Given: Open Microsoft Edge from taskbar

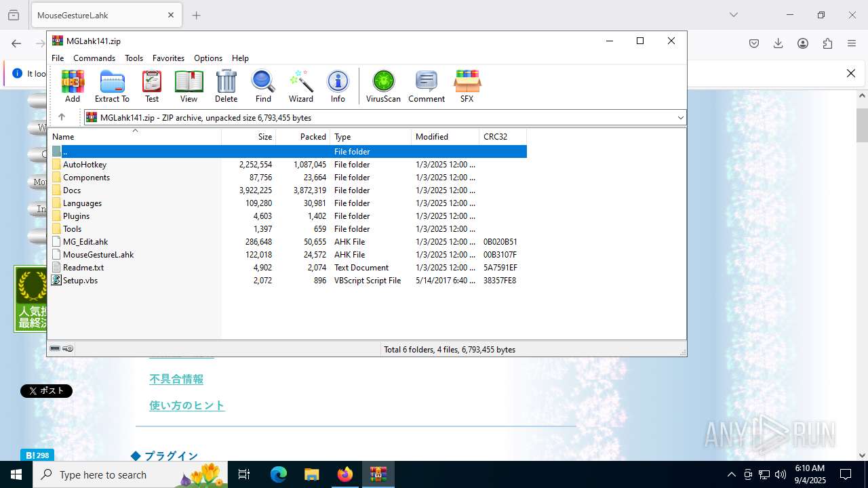Looking at the screenshot, I should pos(279,474).
